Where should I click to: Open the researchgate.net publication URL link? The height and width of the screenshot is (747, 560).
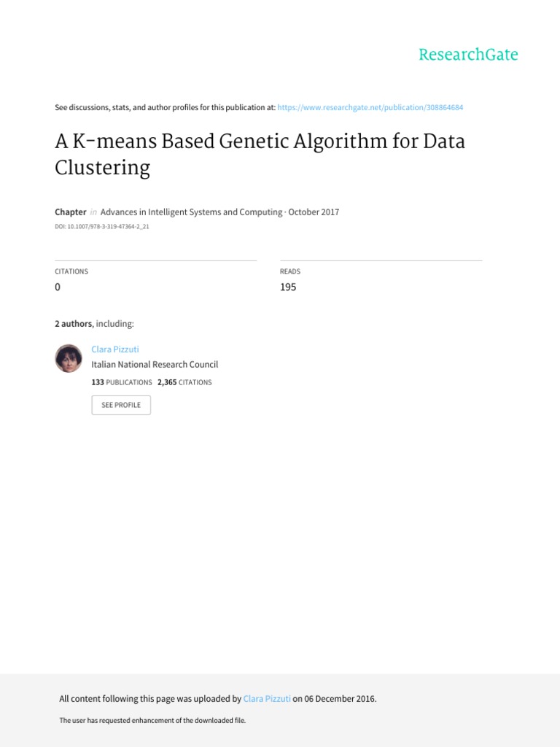[370, 107]
